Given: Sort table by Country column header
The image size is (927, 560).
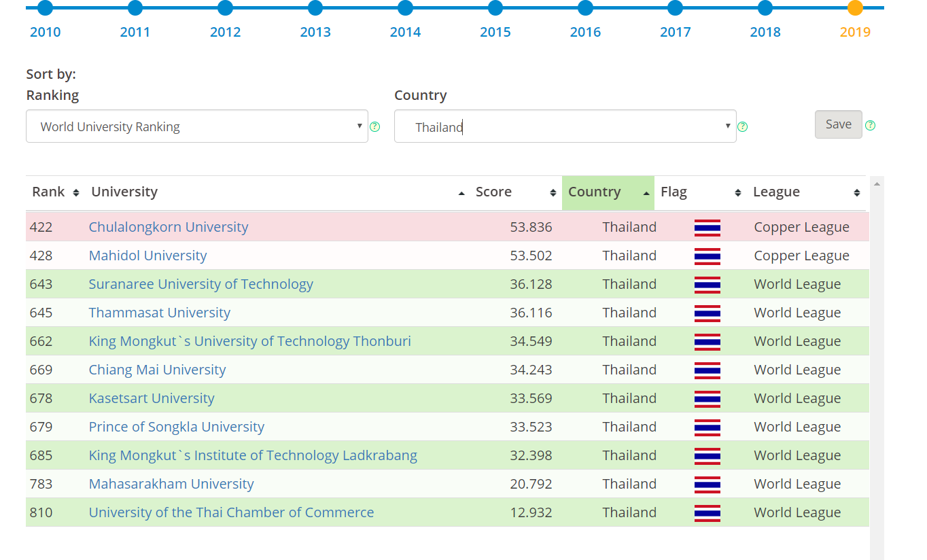Looking at the screenshot, I should (608, 192).
